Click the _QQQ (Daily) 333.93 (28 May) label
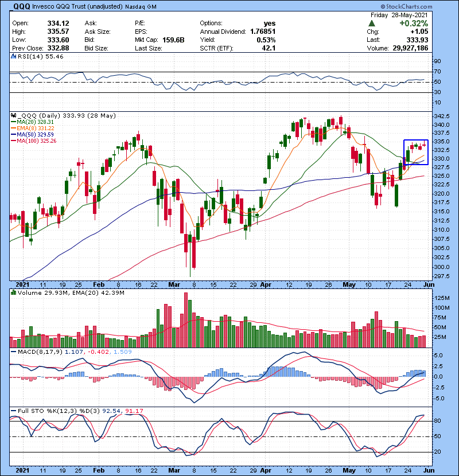The width and height of the screenshot is (459, 476). (67, 116)
